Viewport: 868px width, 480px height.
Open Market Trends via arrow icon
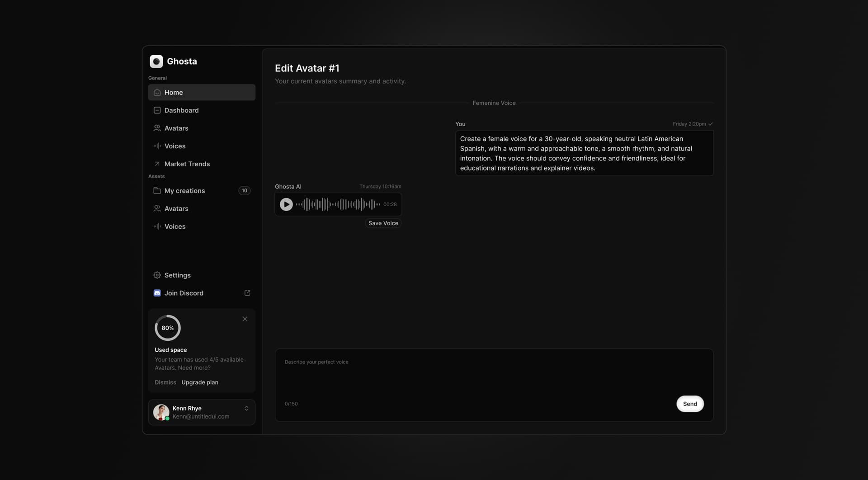click(157, 164)
